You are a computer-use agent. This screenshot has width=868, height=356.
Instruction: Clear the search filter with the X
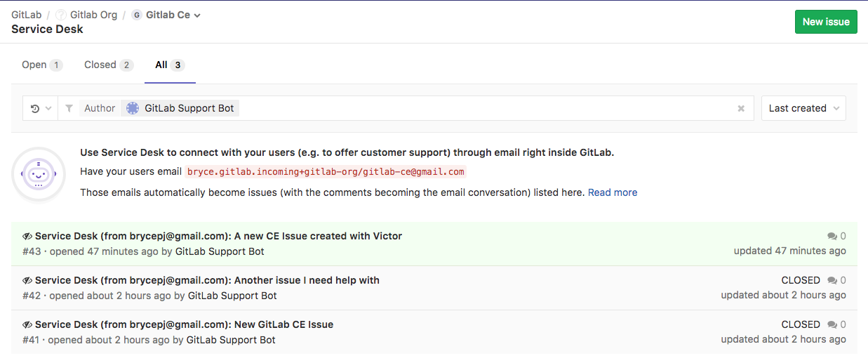coord(741,109)
